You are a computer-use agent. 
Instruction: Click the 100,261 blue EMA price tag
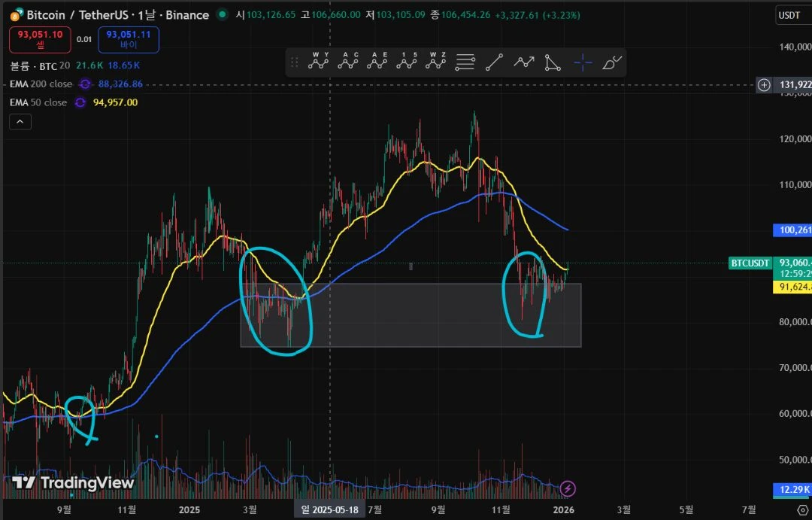792,230
